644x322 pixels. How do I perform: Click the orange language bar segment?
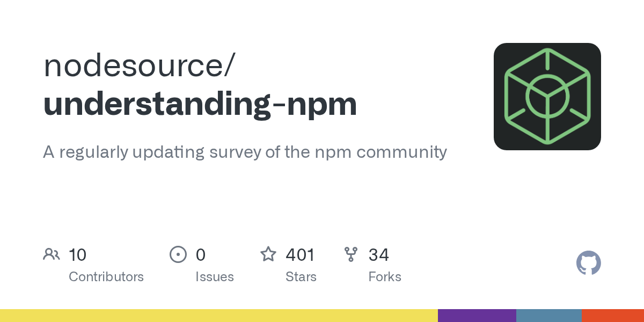(x=613, y=316)
